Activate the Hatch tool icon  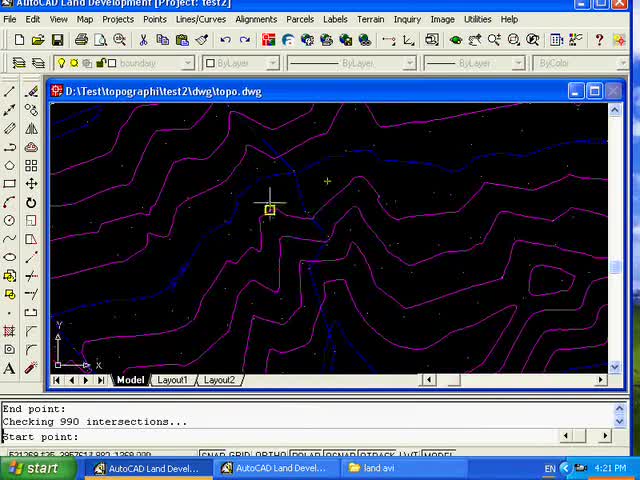9,331
